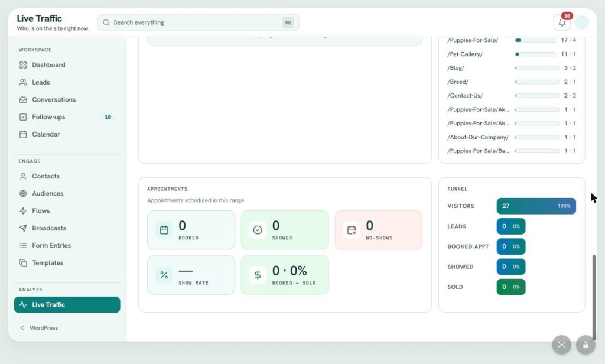Click the page vertical scrollbar
This screenshot has height=364, width=605.
[x=594, y=297]
